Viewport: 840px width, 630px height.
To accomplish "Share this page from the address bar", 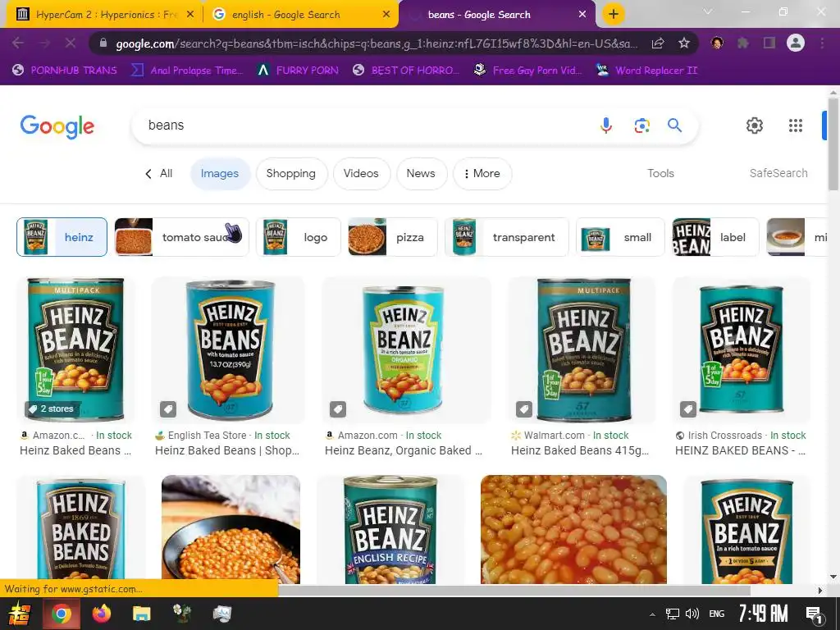I will coord(658,43).
